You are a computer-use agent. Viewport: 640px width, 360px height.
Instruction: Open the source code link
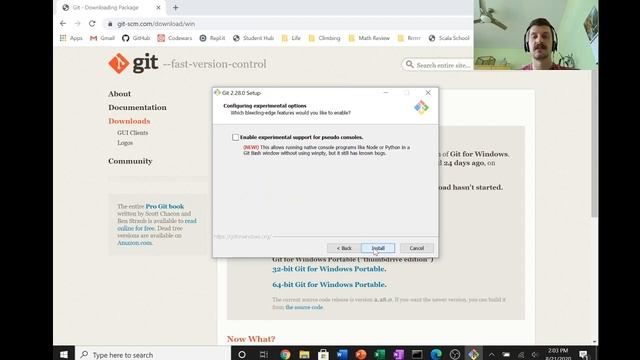[x=304, y=307]
